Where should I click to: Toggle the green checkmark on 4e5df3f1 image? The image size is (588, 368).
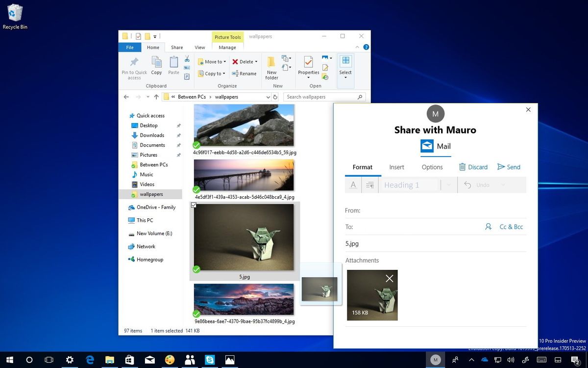pos(196,190)
